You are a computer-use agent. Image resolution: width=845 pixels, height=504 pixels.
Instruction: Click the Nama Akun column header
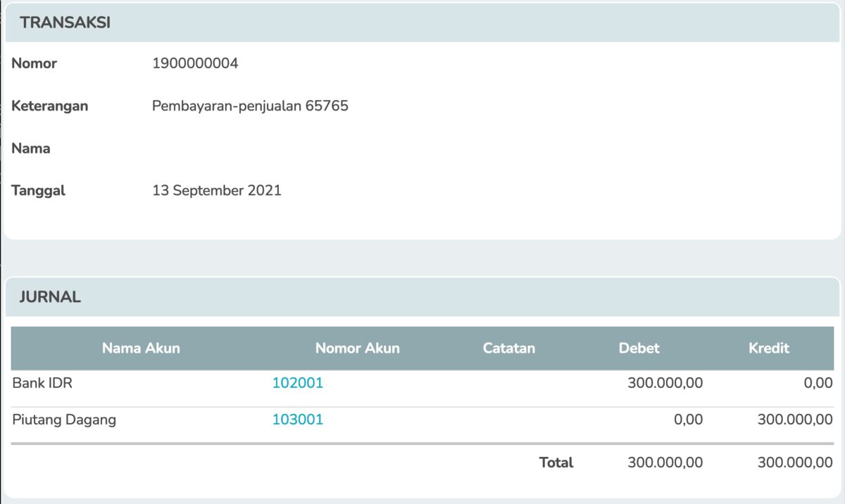click(141, 348)
